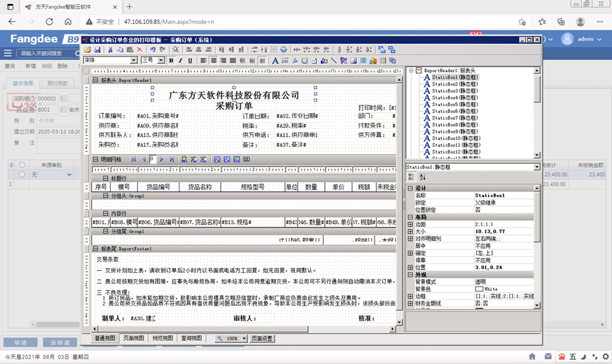Go to last record in 明细网格 navigator
The width and height of the screenshot is (612, 364).
pos(172,160)
